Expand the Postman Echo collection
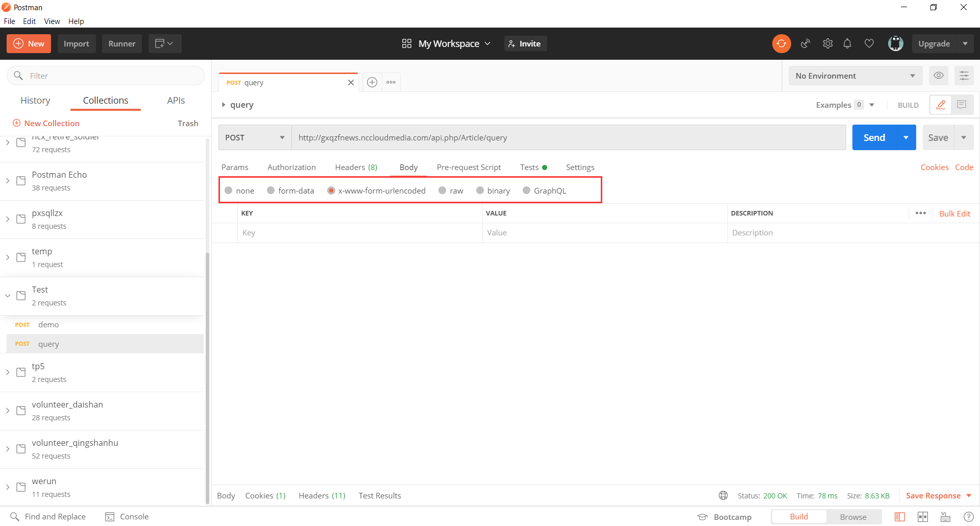The image size is (980, 526). [x=8, y=181]
